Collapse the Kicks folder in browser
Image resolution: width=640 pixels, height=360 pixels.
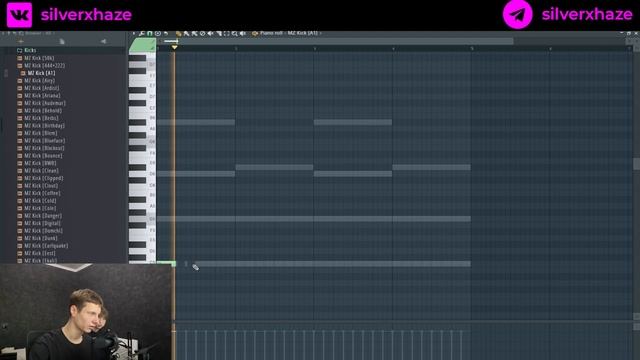coord(27,50)
